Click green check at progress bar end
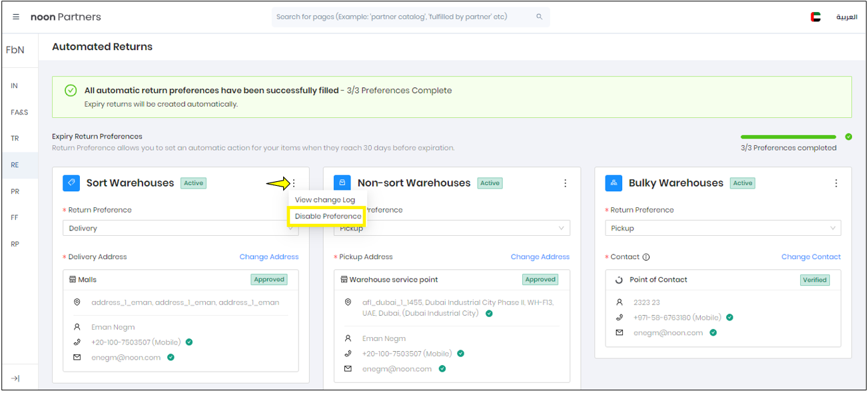 848,137
